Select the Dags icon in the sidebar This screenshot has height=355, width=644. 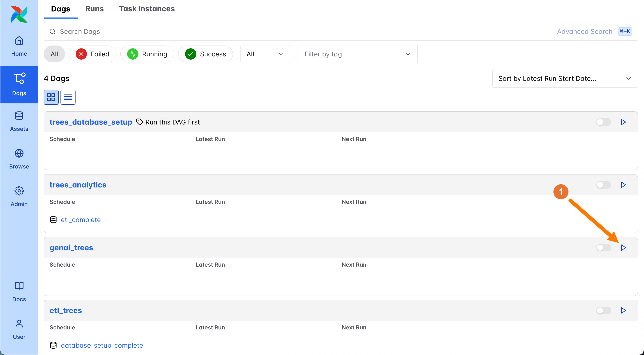[x=19, y=84]
